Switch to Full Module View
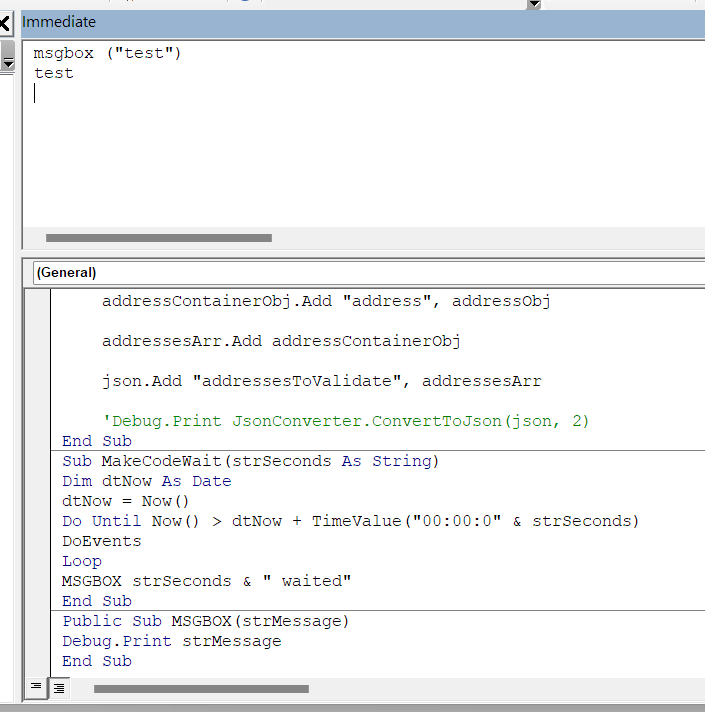The image size is (705, 712). [59, 688]
